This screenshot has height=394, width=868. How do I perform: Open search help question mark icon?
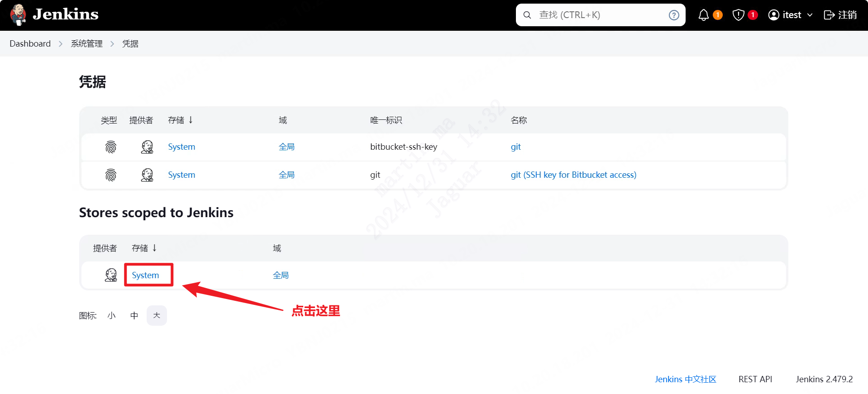click(x=674, y=15)
